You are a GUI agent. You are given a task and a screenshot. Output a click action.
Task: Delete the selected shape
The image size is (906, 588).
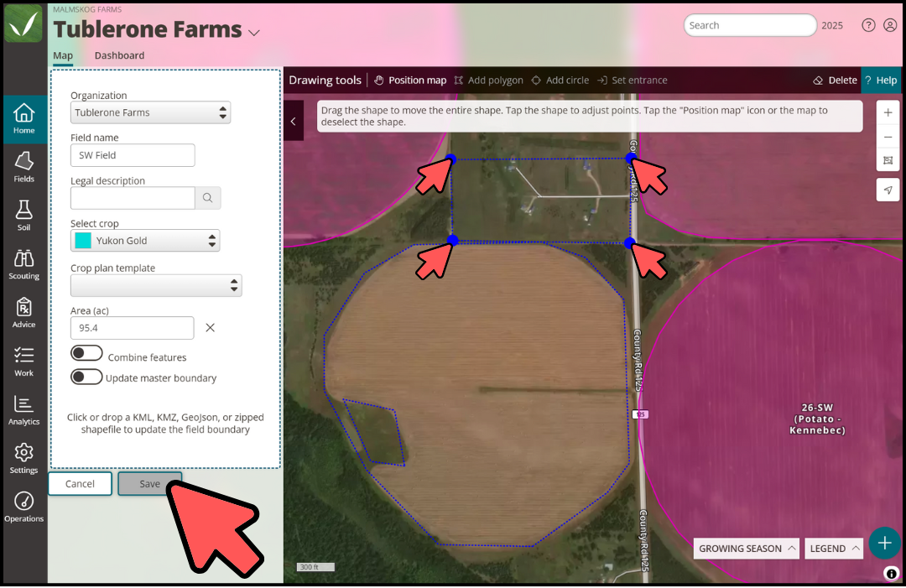[x=835, y=81]
